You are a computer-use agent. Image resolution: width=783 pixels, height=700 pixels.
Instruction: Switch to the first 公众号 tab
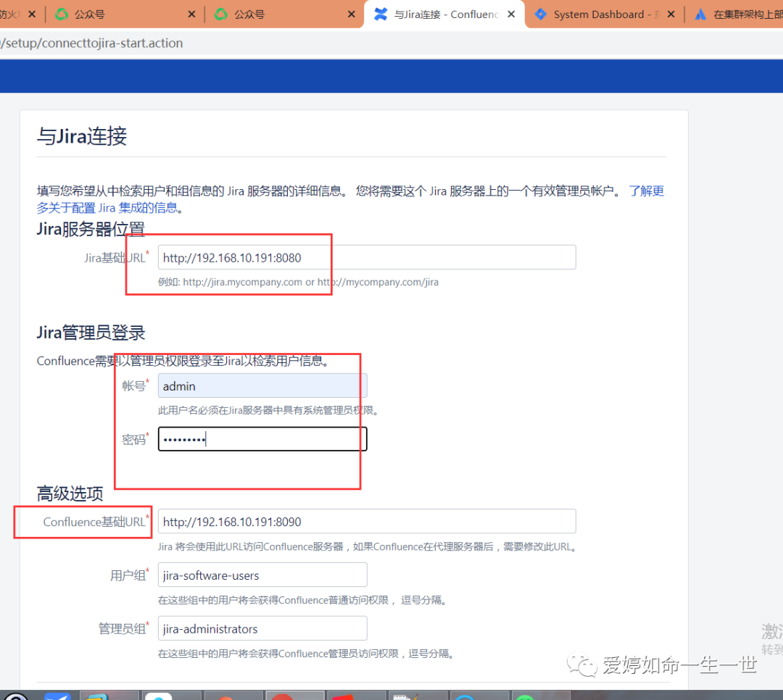[x=125, y=14]
